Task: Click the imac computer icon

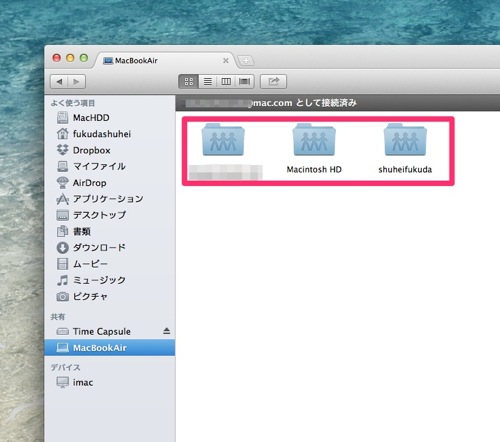Action: tap(62, 382)
